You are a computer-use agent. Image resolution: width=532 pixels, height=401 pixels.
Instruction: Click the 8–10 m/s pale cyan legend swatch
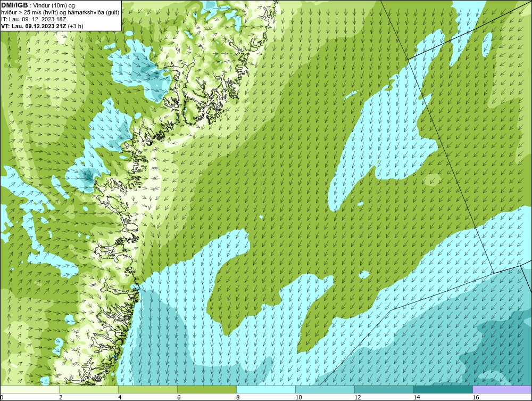coord(266,389)
